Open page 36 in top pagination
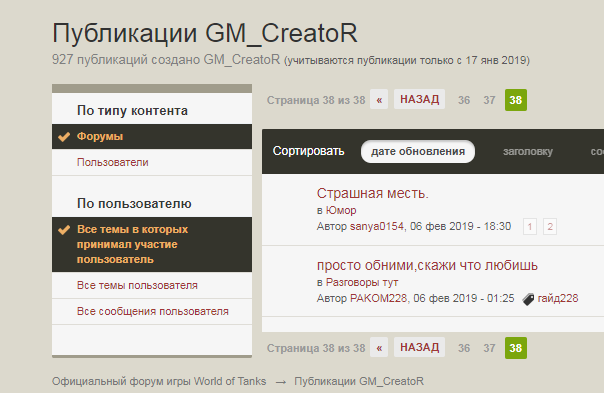 click(464, 100)
